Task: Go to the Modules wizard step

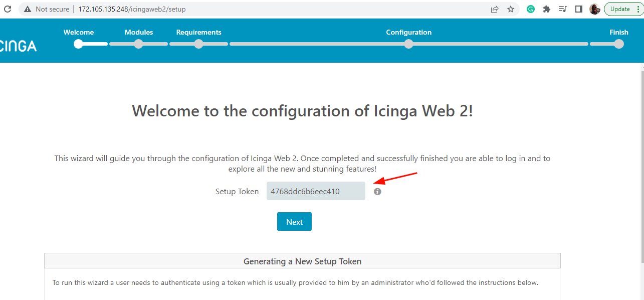Action: click(139, 32)
